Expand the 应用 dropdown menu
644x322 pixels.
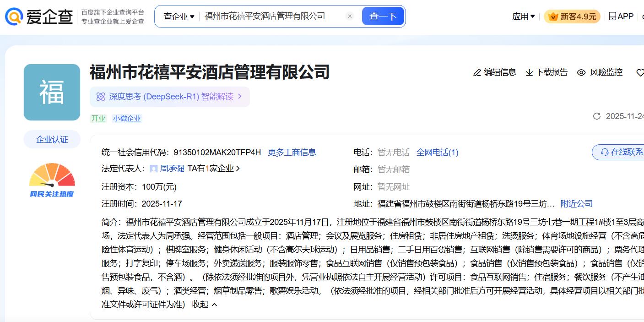pos(523,16)
